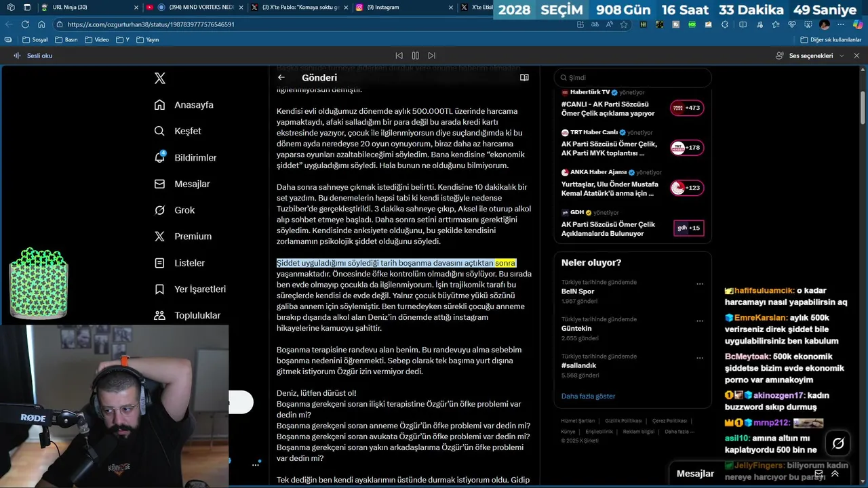Switch to MIND VORTEKS YouTube tab

195,7
